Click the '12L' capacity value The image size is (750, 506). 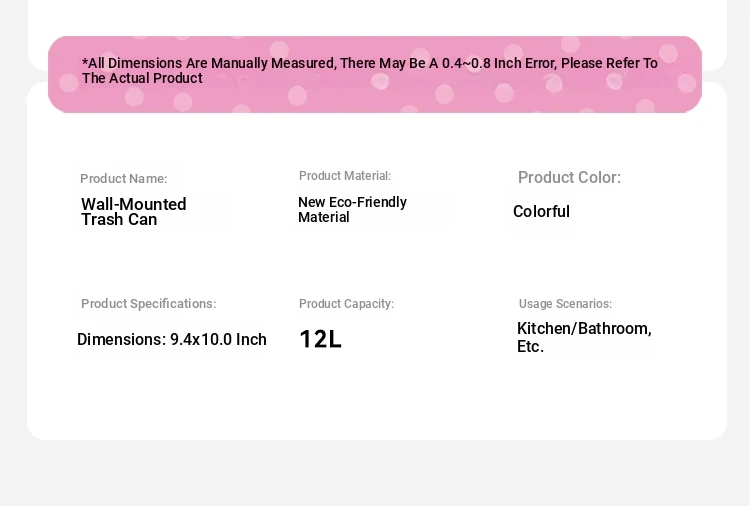click(x=320, y=340)
